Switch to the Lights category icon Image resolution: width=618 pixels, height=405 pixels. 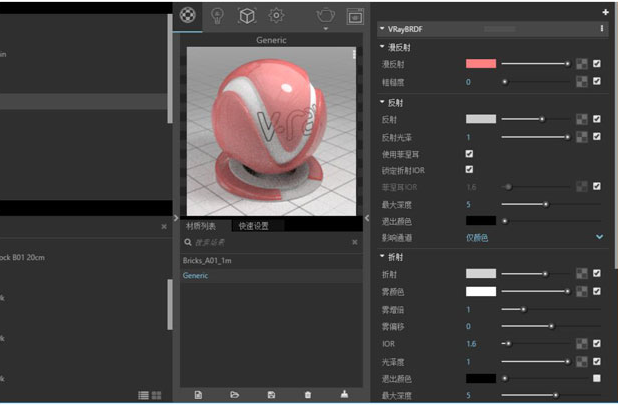217,16
